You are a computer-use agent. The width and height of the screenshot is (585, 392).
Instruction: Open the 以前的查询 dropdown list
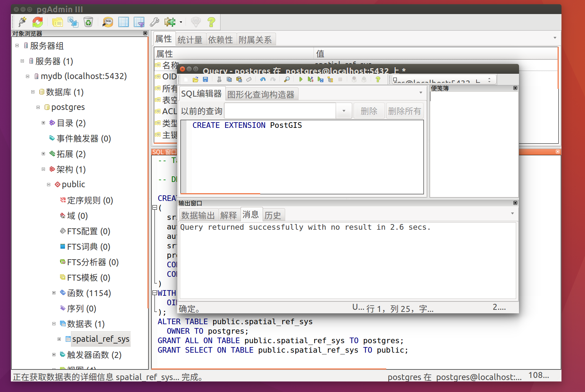coord(344,111)
